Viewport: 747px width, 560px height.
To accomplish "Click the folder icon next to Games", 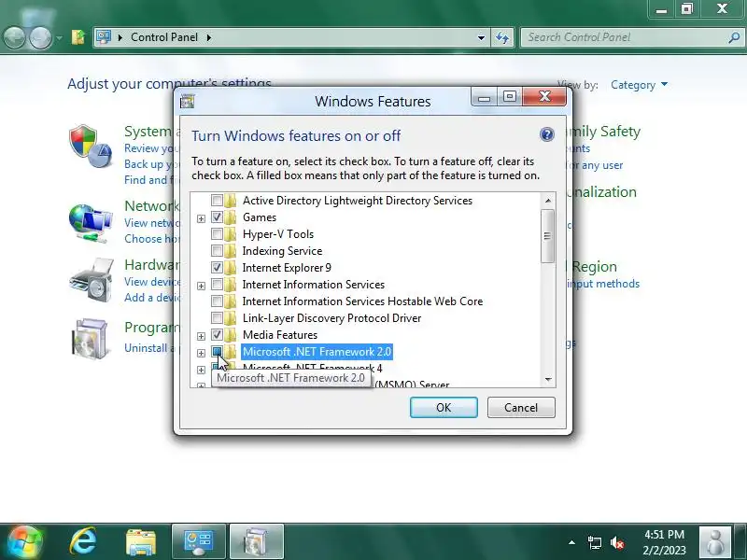I will click(x=231, y=217).
